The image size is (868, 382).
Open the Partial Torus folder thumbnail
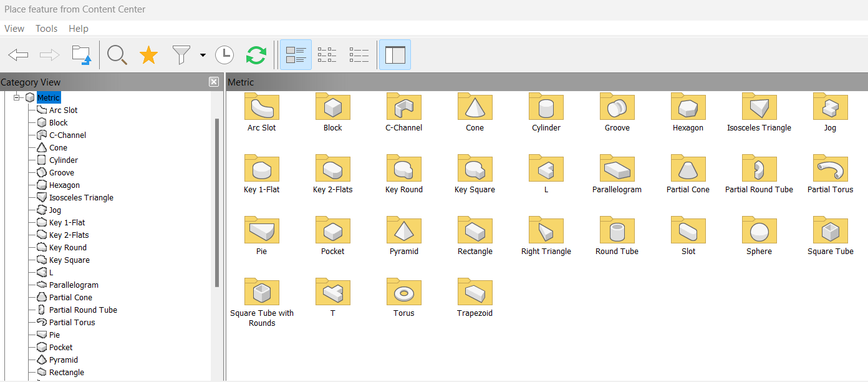(x=830, y=169)
